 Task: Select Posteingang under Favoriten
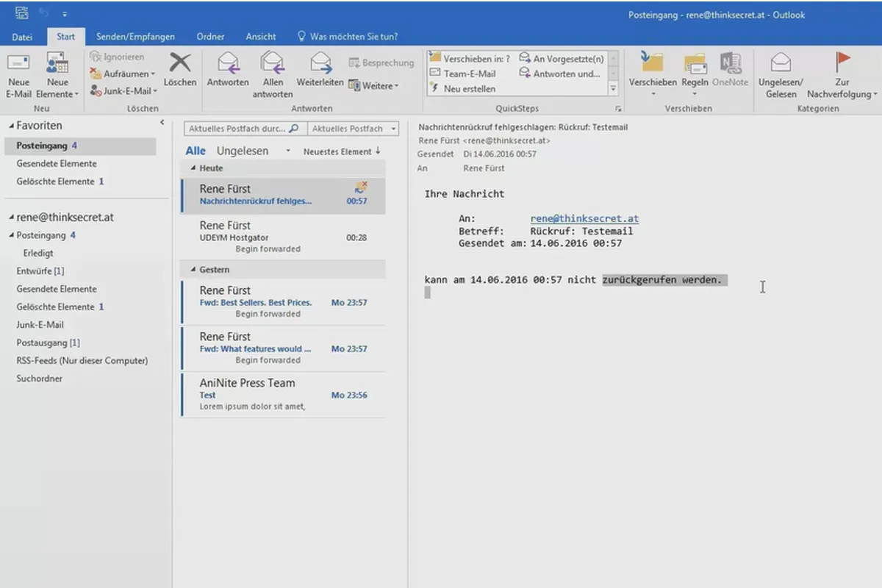click(80, 146)
